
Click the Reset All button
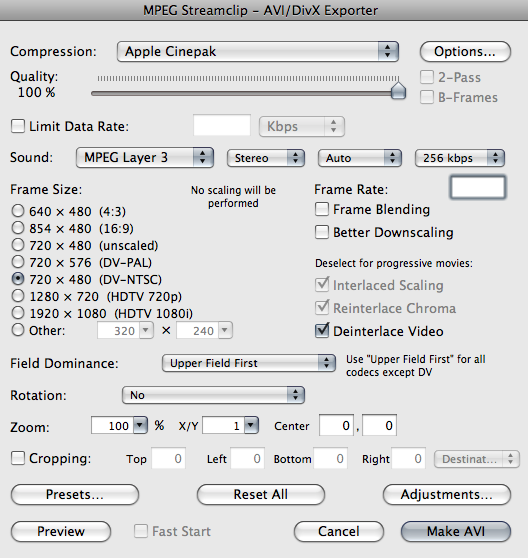tap(261, 494)
